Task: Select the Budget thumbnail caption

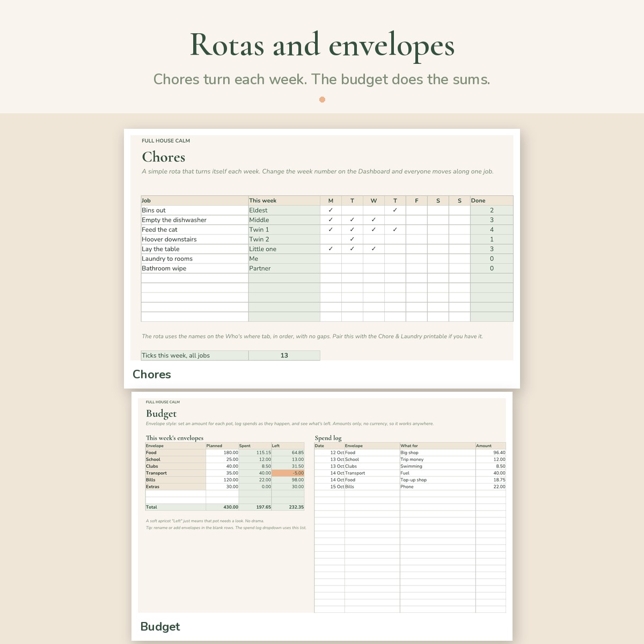Action: [x=160, y=627]
